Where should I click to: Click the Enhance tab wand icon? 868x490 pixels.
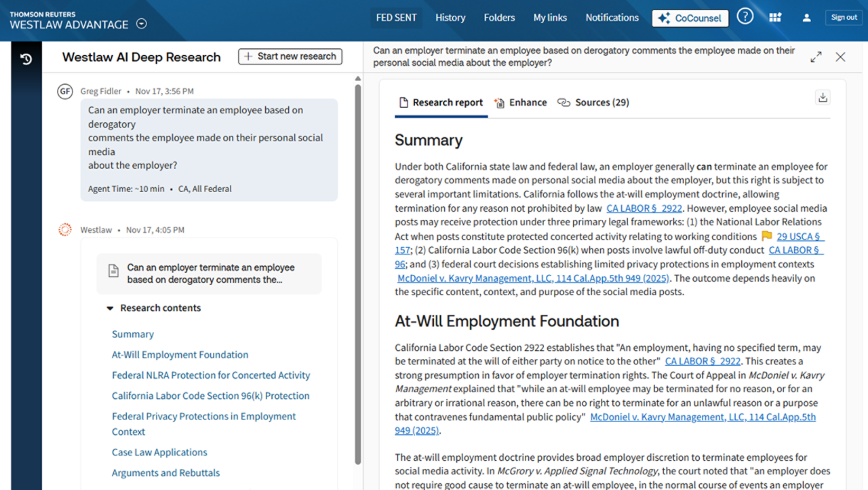click(x=500, y=102)
